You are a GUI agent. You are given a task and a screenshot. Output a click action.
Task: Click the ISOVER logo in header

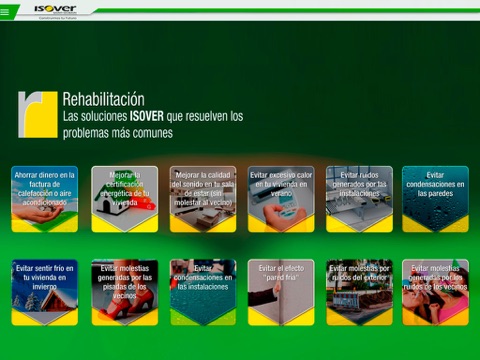click(x=55, y=9)
